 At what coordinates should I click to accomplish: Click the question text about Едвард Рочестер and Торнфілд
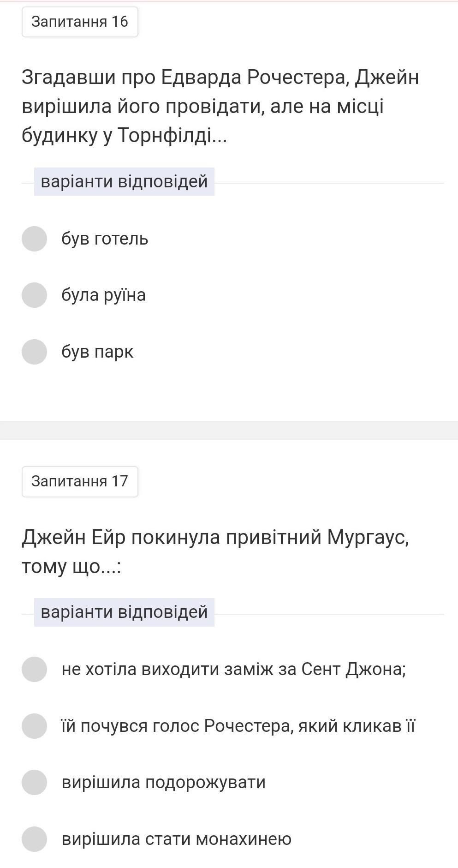220,106
